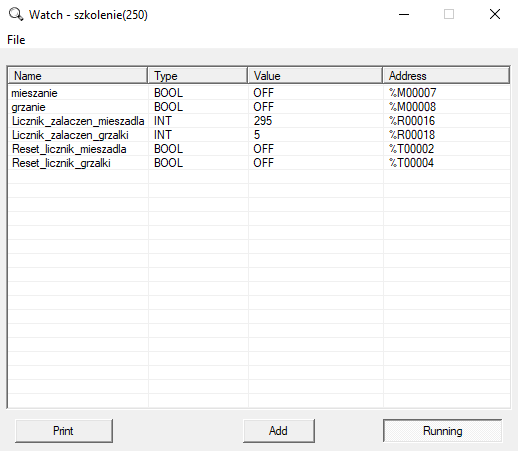Minimize the Watch window
The width and height of the screenshot is (518, 451).
click(x=404, y=14)
